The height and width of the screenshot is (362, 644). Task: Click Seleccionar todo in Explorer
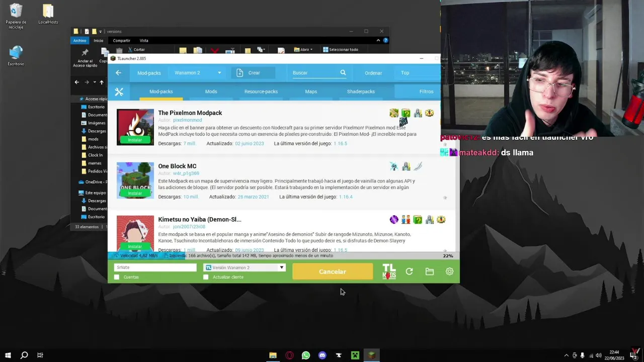pyautogui.click(x=341, y=50)
